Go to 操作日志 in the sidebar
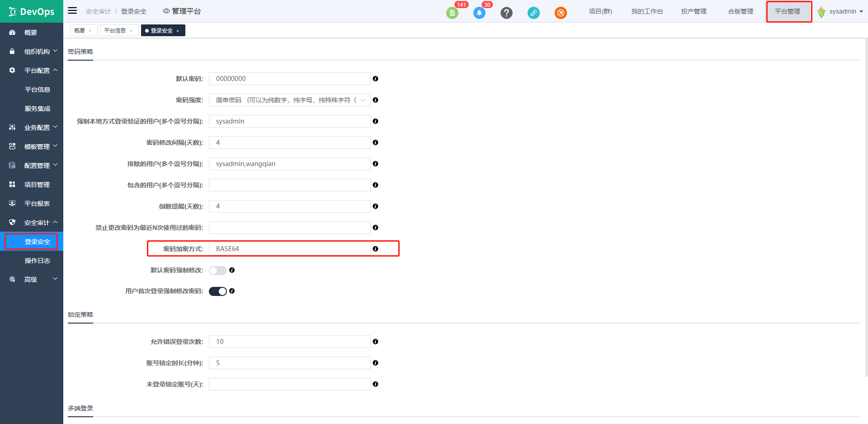This screenshot has height=424, width=868. pyautogui.click(x=38, y=261)
